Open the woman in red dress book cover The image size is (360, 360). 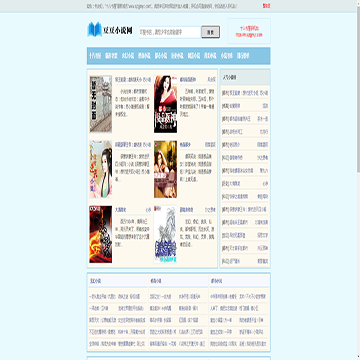(x=165, y=104)
